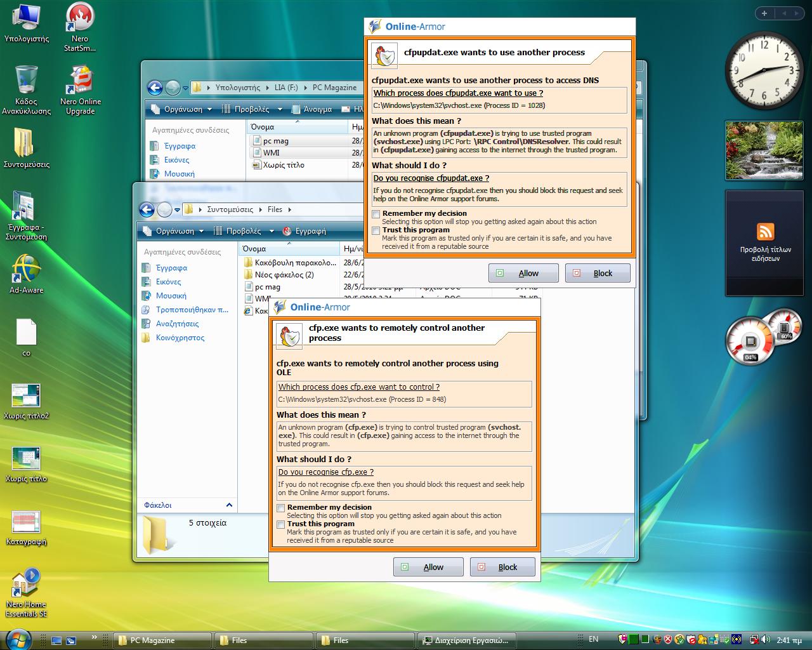Tick Trust this program in the cfp.exe dialog

[x=281, y=524]
